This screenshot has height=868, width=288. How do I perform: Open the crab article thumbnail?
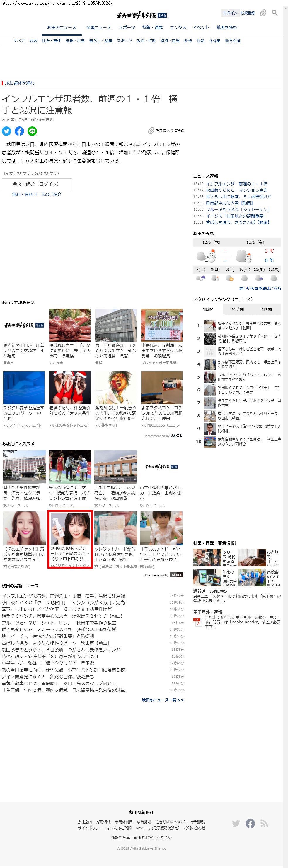(70, 326)
